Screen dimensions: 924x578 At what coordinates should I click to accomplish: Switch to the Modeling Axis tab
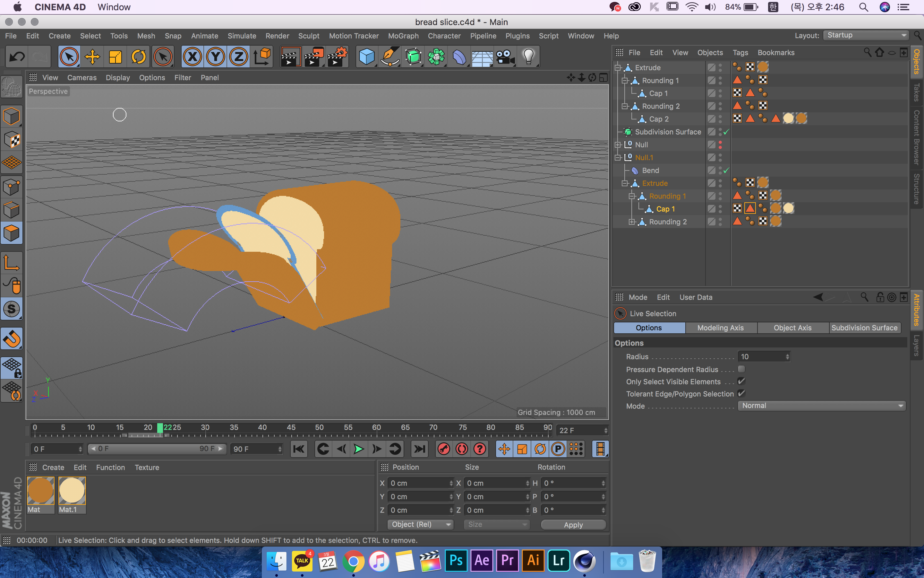(721, 328)
